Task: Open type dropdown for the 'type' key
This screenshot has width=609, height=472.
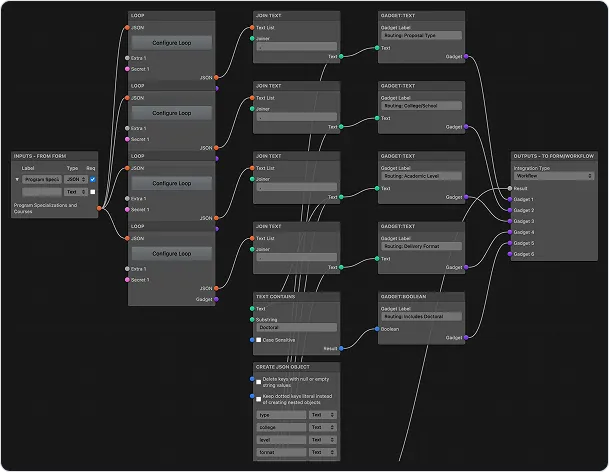Action: [x=323, y=415]
